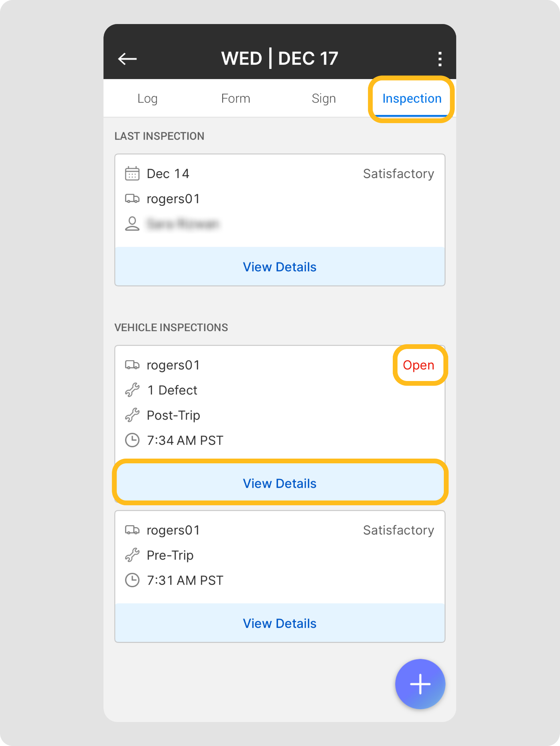Click the clock icon beside 7:31 AM PST
Image resolution: width=560 pixels, height=746 pixels.
tap(132, 580)
